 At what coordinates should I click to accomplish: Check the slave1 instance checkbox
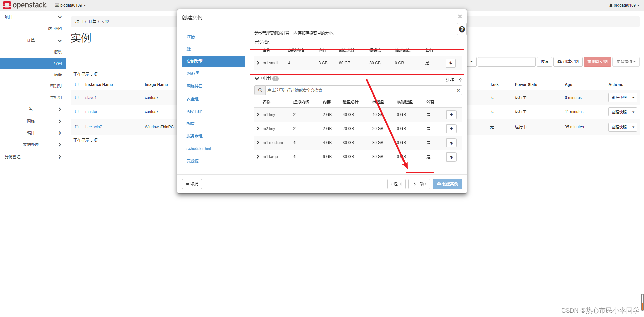click(x=77, y=98)
